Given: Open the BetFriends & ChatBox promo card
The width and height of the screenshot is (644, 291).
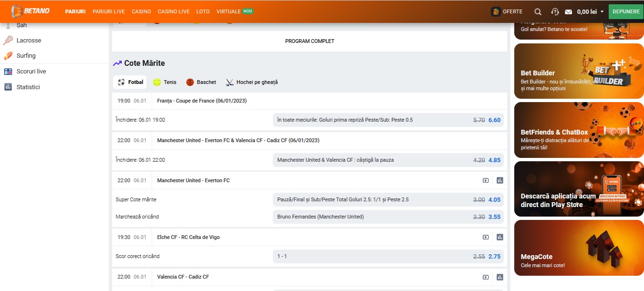Looking at the screenshot, I should [x=579, y=130].
